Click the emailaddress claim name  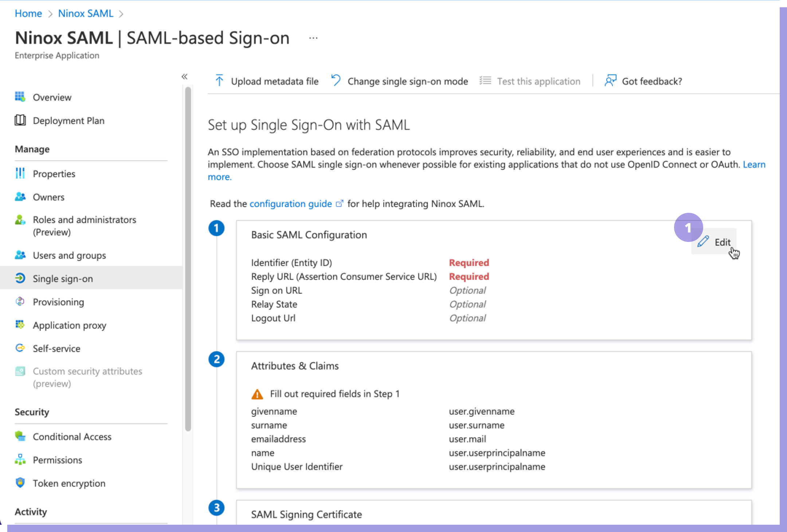click(278, 439)
